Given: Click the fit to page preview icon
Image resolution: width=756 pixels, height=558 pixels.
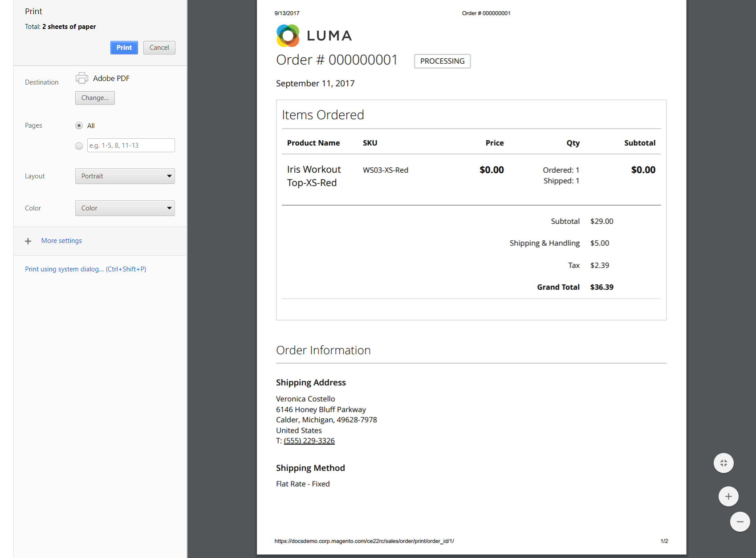Looking at the screenshot, I should 723,463.
